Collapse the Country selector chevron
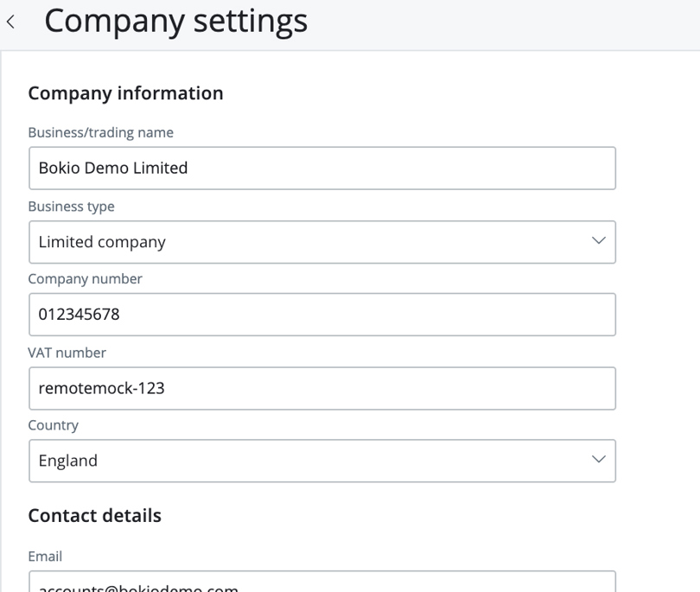Screen dimensions: 700x592 click(600, 461)
